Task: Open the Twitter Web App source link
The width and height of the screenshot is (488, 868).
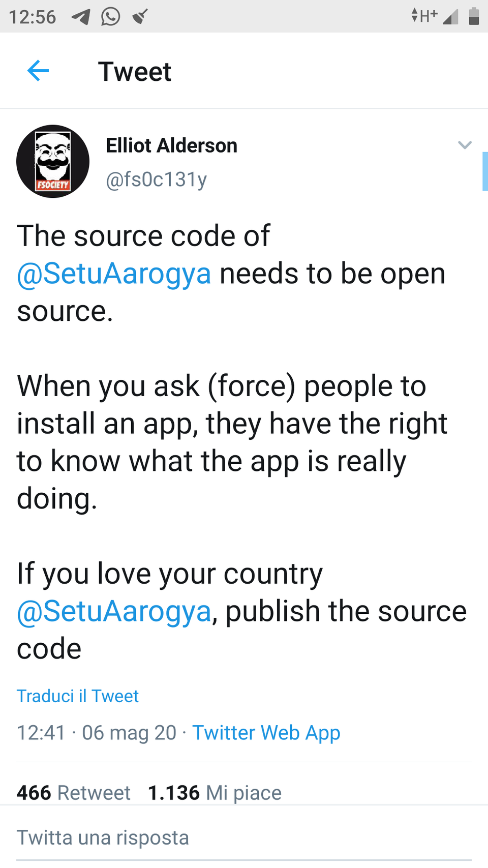Action: pos(266,733)
